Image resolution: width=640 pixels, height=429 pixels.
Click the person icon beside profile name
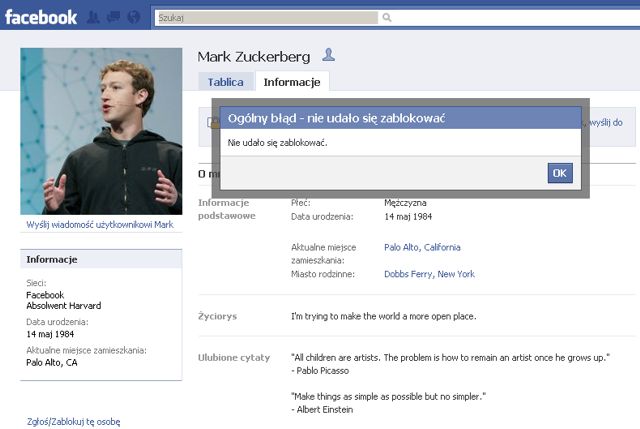pyautogui.click(x=329, y=55)
